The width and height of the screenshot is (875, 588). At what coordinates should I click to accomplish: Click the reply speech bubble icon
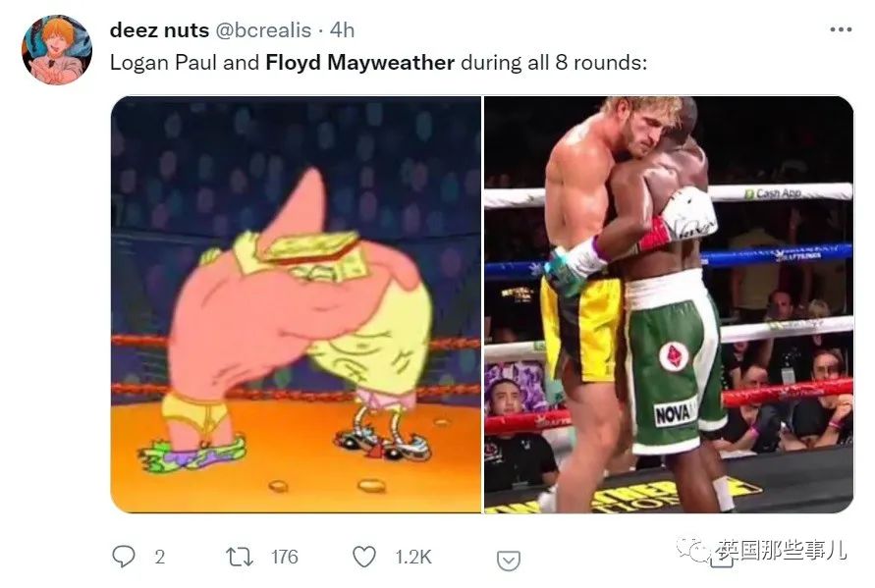click(124, 557)
